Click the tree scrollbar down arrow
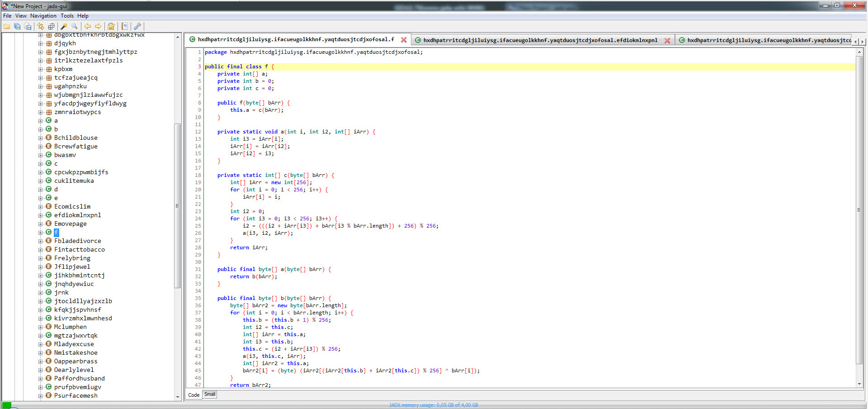Screen dimensions: 868x409 (x=177, y=397)
